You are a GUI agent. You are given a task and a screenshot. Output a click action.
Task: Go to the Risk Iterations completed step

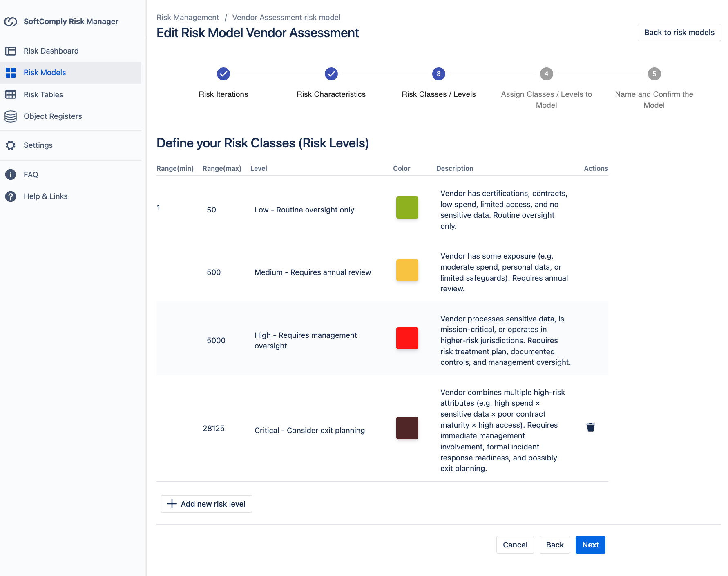tap(223, 74)
